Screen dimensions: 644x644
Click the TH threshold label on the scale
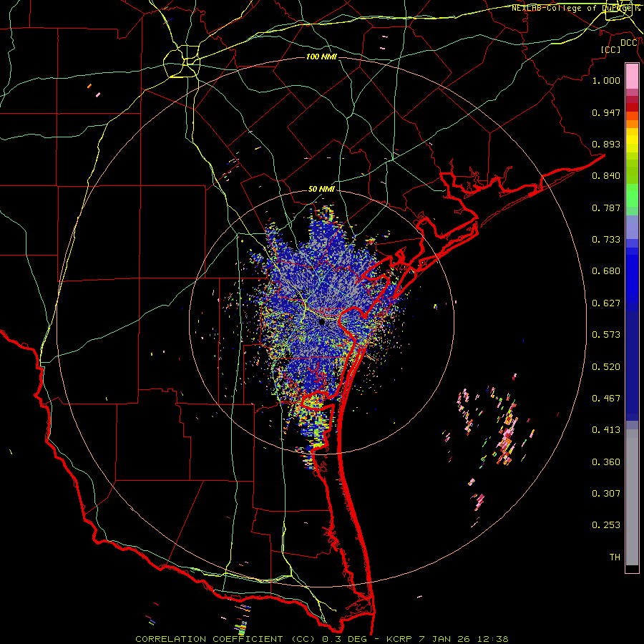(615, 557)
